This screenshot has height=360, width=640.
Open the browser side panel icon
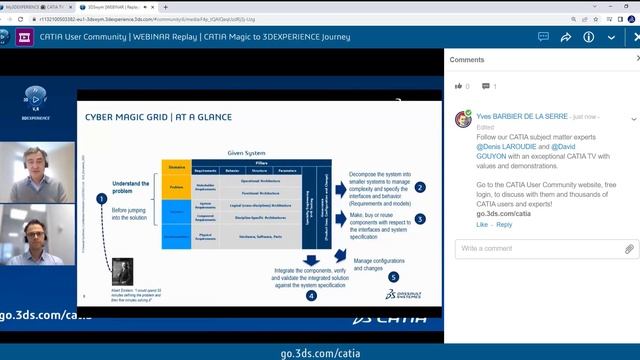click(620, 19)
